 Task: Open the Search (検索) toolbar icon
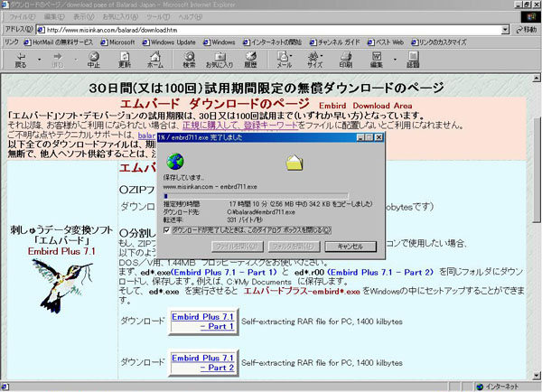click(x=189, y=60)
